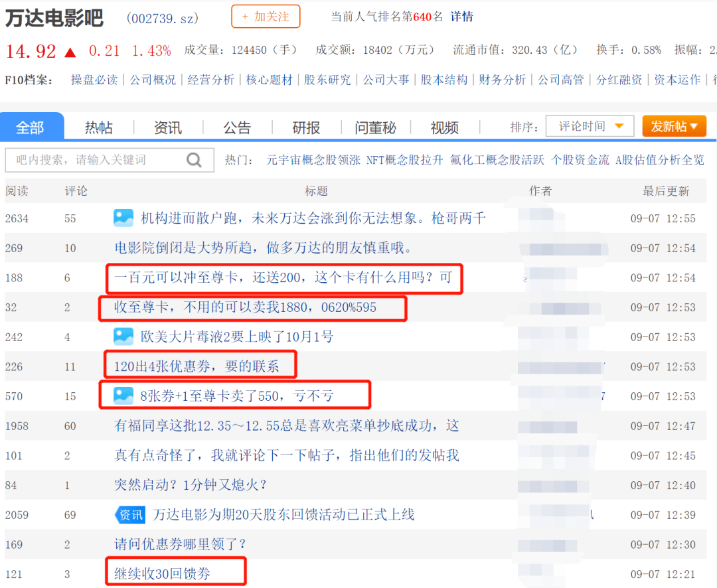Screen dimensions: 717x588
Task: Click image icon beside 欧美大片毒液2 post
Action: click(x=123, y=336)
